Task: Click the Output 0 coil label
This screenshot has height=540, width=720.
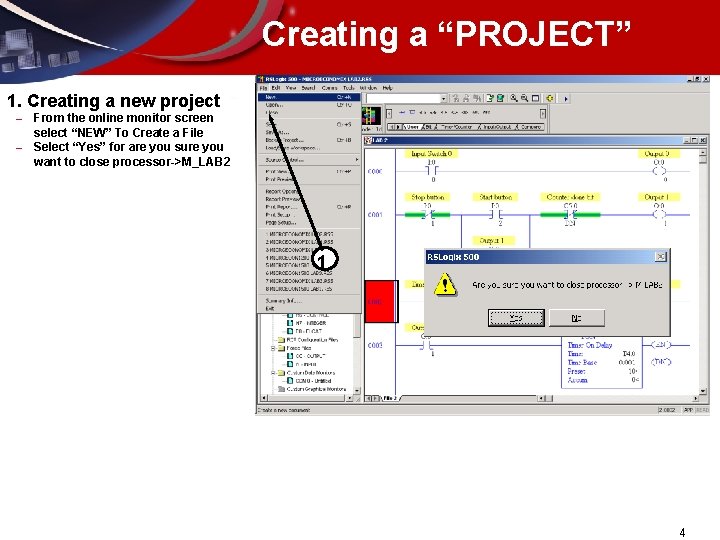Action: pos(658,154)
